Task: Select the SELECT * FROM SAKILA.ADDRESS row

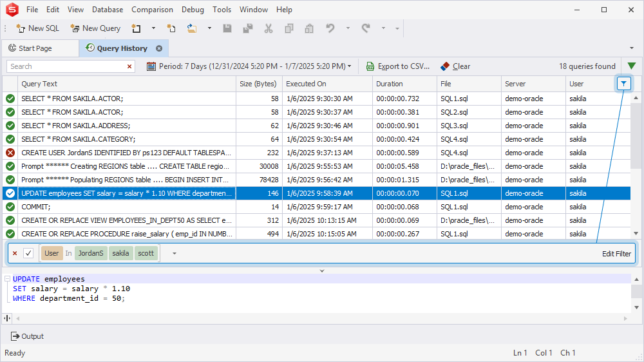Action: pyautogui.click(x=317, y=126)
